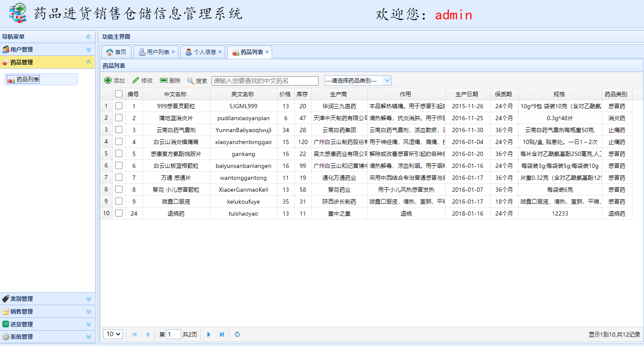Check the select-all checkbox in table header
The height and width of the screenshot is (346, 644).
click(x=119, y=93)
